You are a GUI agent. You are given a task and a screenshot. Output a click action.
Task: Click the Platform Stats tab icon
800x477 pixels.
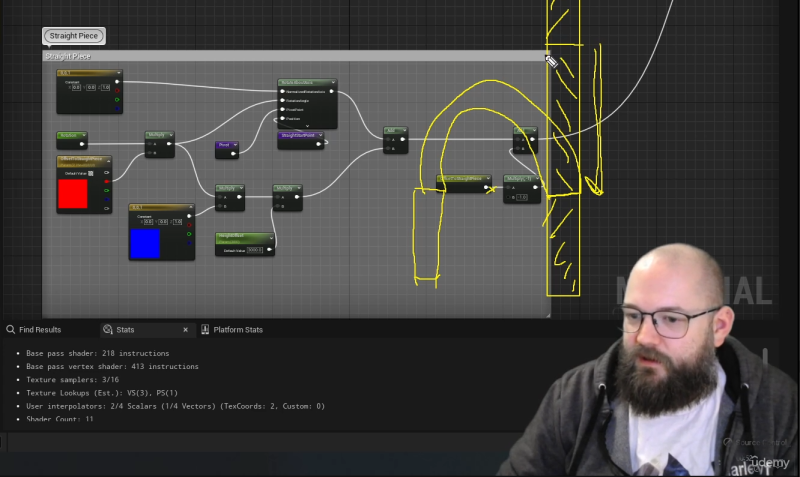coord(206,329)
